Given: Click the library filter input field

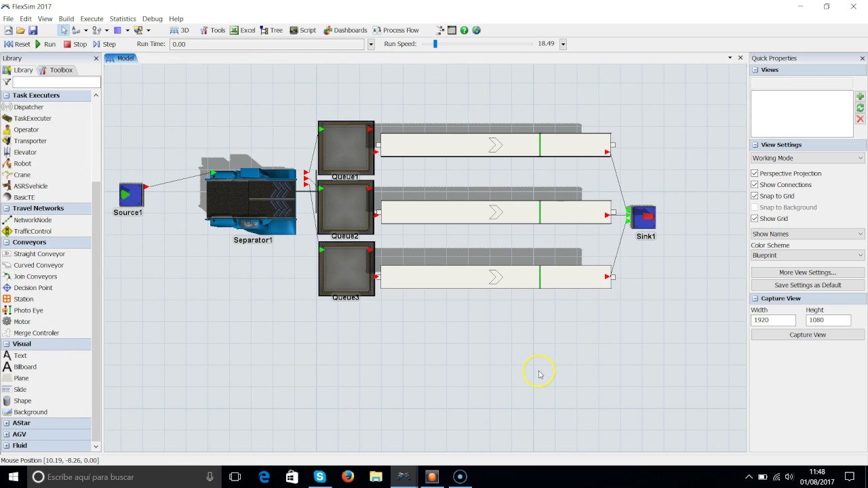Looking at the screenshot, I should 56,82.
